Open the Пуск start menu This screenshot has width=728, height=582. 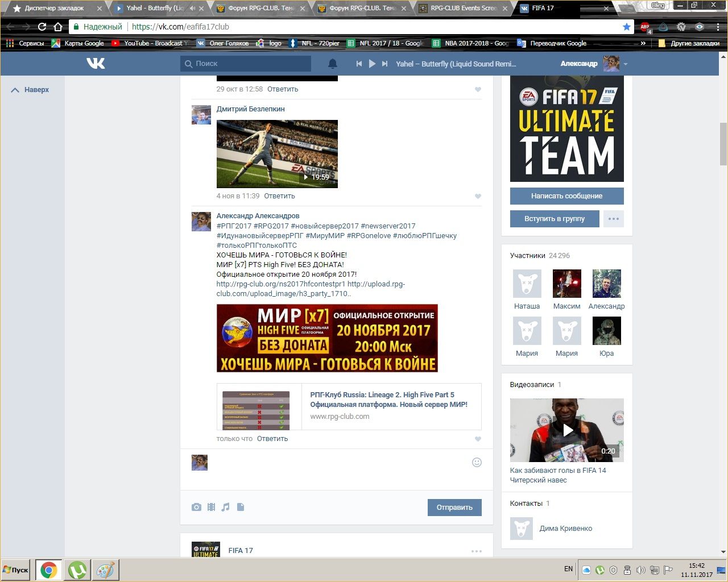pyautogui.click(x=16, y=570)
